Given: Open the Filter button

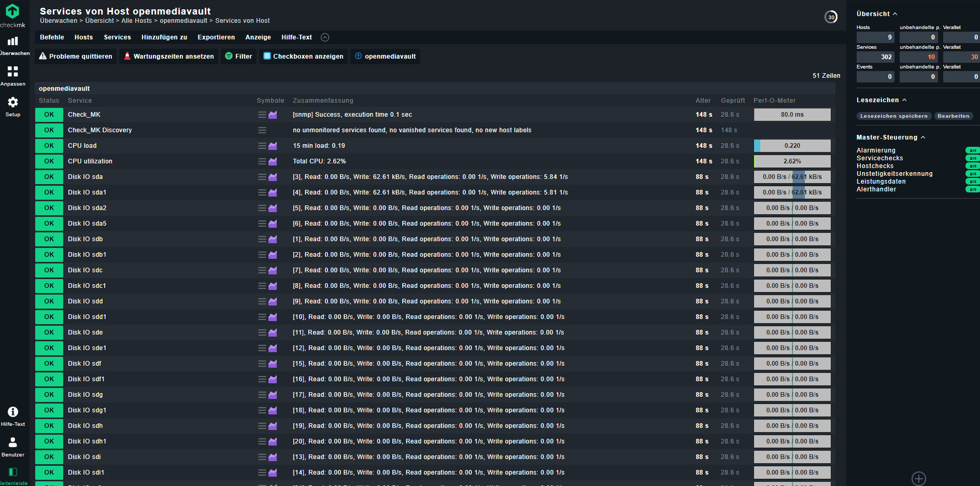Looking at the screenshot, I should [238, 57].
